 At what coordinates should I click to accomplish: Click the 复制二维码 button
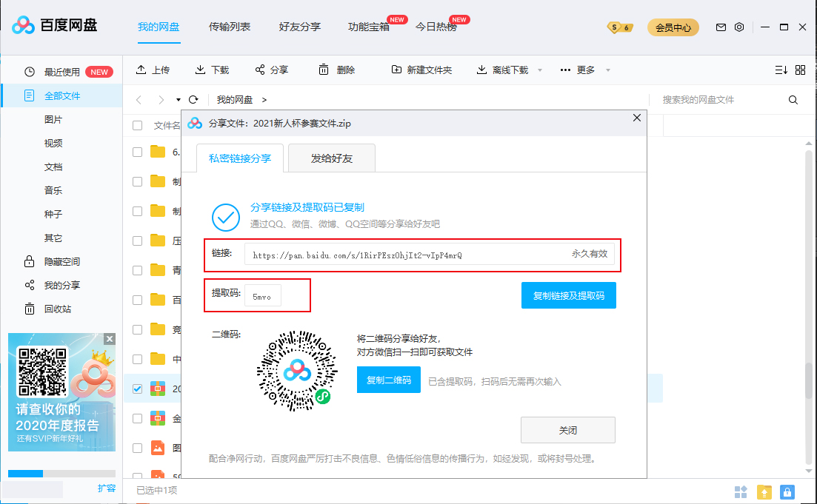click(x=389, y=380)
